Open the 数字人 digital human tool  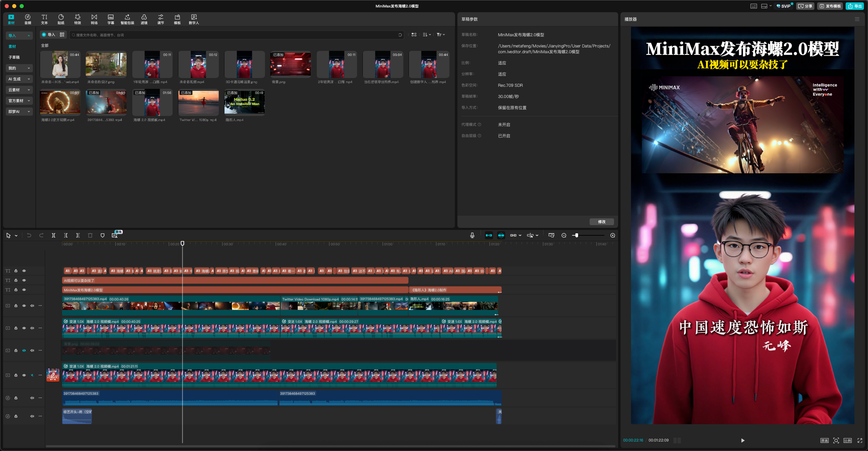pyautogui.click(x=194, y=19)
